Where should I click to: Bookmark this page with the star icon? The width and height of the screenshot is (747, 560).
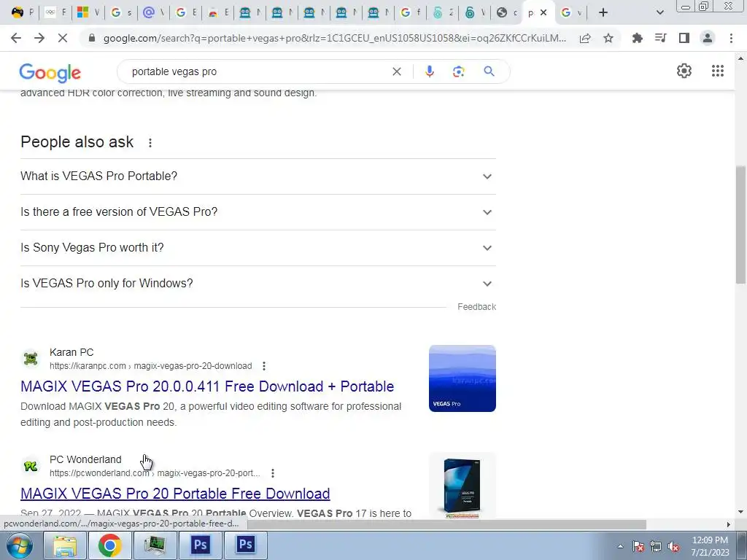pyautogui.click(x=608, y=38)
